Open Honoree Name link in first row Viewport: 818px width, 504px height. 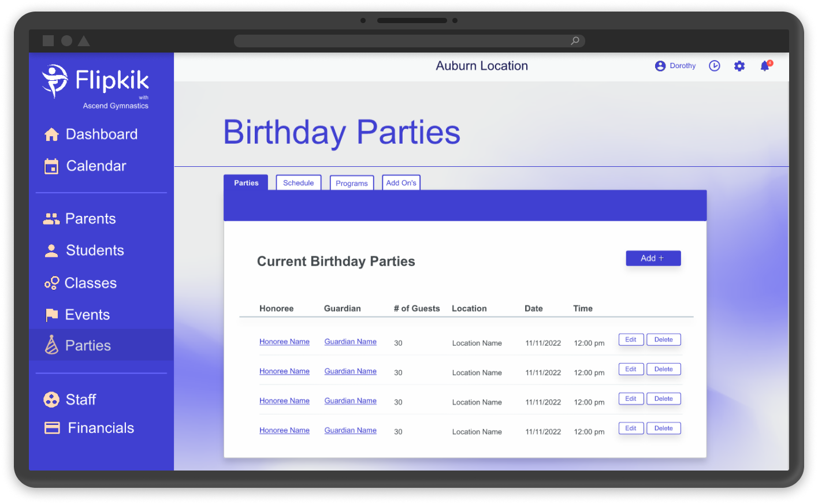[x=284, y=342]
